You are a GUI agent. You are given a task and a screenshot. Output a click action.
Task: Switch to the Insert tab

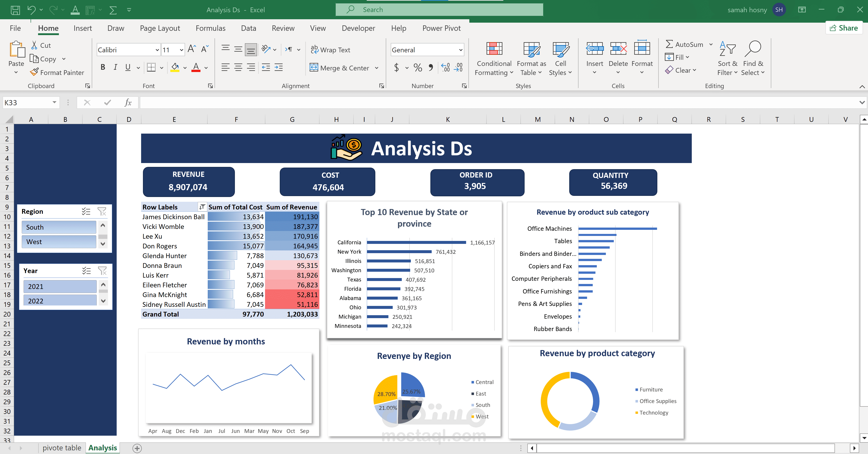coord(82,28)
